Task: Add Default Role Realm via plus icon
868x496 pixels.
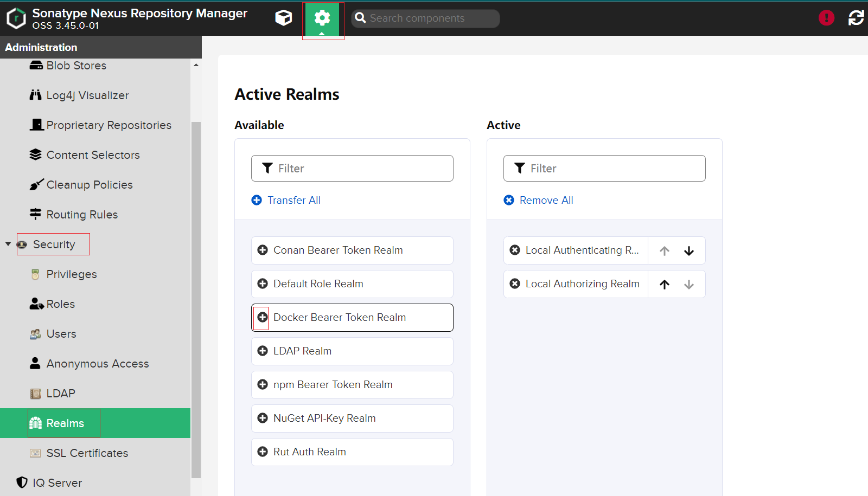Action: pos(263,284)
